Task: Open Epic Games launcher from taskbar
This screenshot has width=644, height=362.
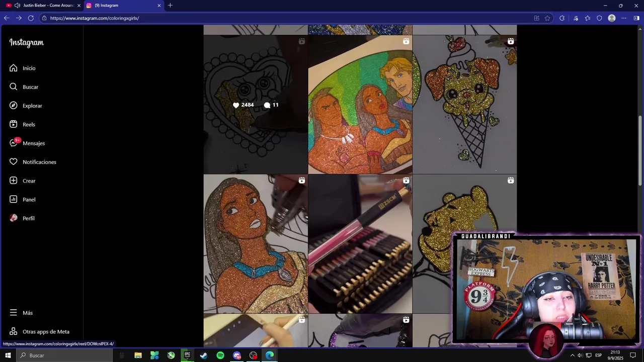Action: coord(187,355)
